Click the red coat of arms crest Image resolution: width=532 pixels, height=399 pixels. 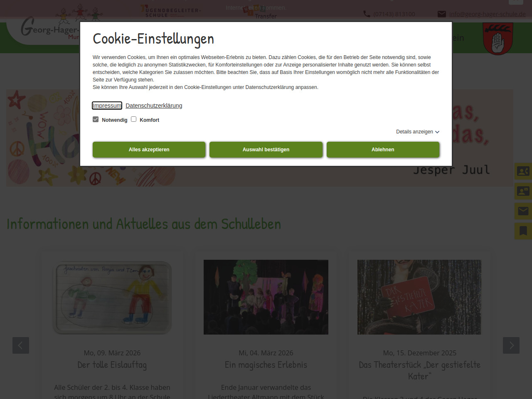498,39
